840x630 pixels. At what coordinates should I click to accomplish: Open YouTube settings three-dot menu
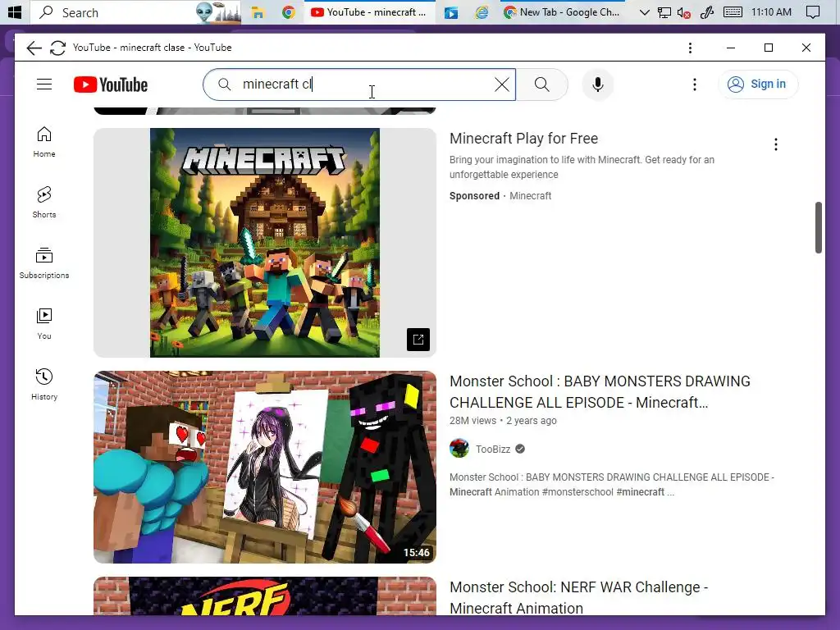(x=694, y=84)
